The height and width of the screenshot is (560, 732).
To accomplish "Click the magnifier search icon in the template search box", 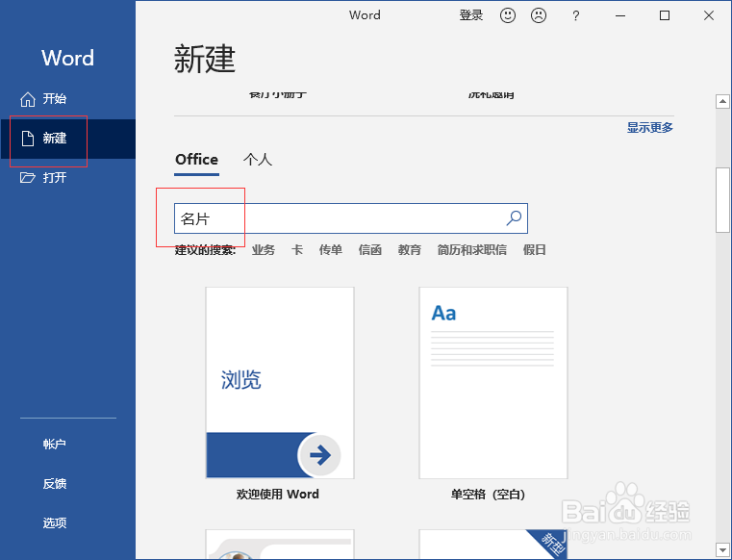I will [514, 217].
